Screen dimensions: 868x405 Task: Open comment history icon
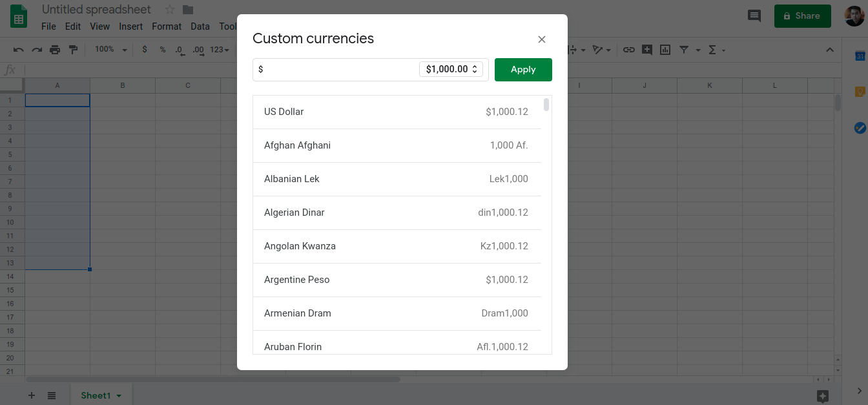tap(754, 16)
